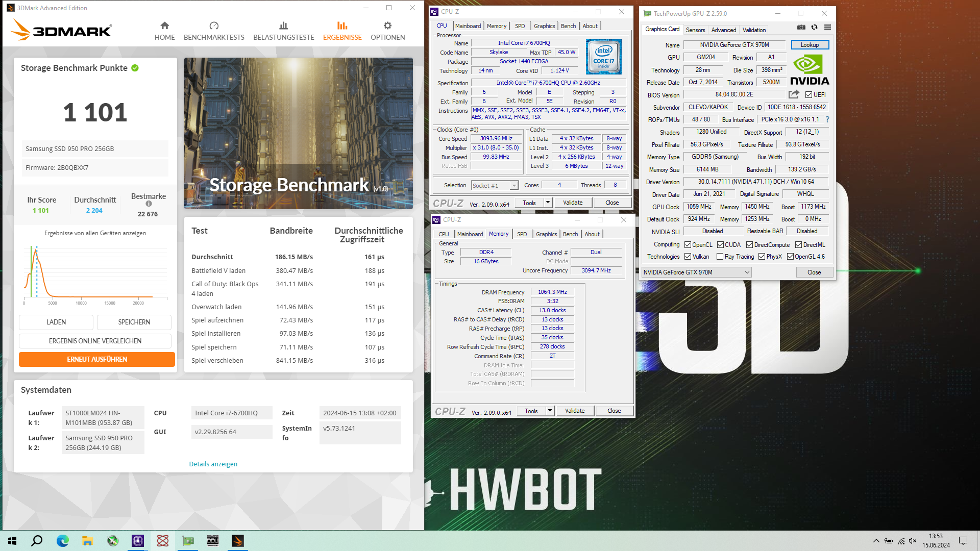
Task: Show hidden tray icons chevron
Action: coord(876,541)
